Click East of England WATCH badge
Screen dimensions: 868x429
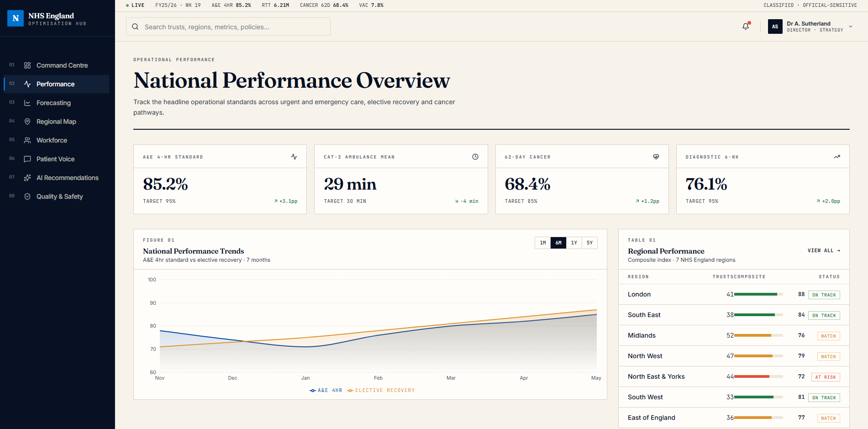click(x=828, y=418)
